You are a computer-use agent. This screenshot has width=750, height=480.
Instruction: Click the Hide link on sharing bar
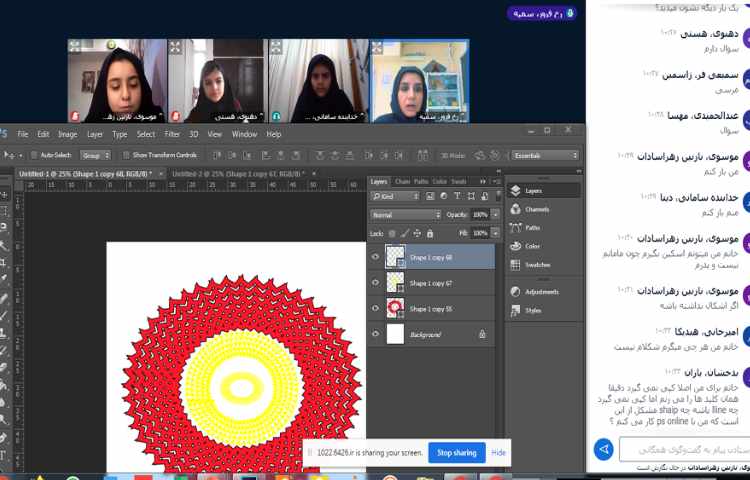pos(498,452)
